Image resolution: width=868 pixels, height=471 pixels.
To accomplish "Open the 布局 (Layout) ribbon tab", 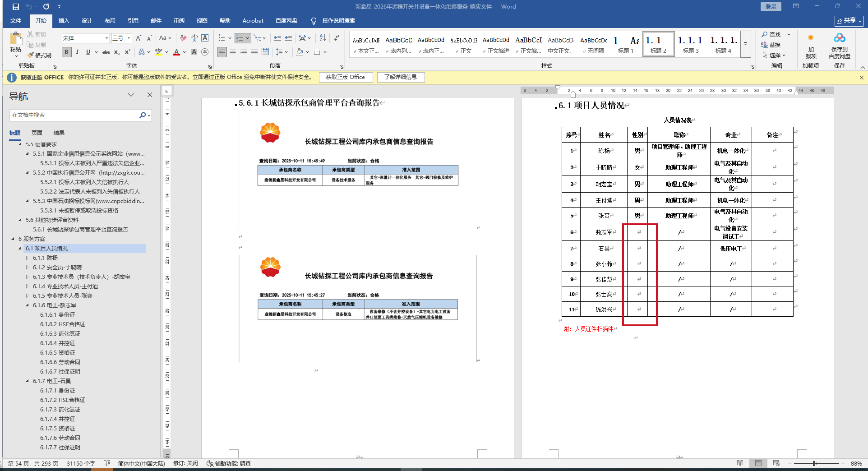I will [x=110, y=21].
